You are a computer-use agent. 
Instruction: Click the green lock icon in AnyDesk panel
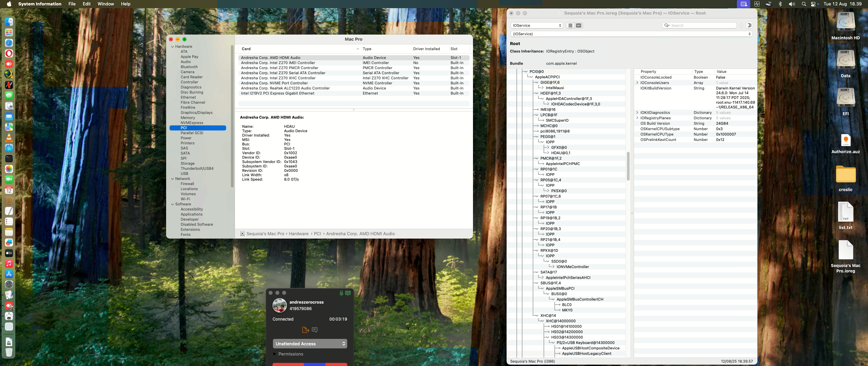click(341, 293)
